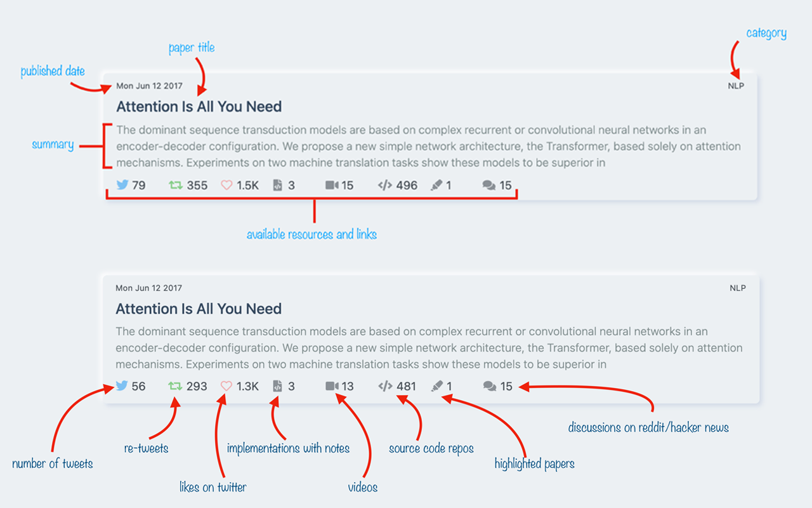812x508 pixels.
Task: Click the retweet icon with count 355
Action: pos(175,185)
